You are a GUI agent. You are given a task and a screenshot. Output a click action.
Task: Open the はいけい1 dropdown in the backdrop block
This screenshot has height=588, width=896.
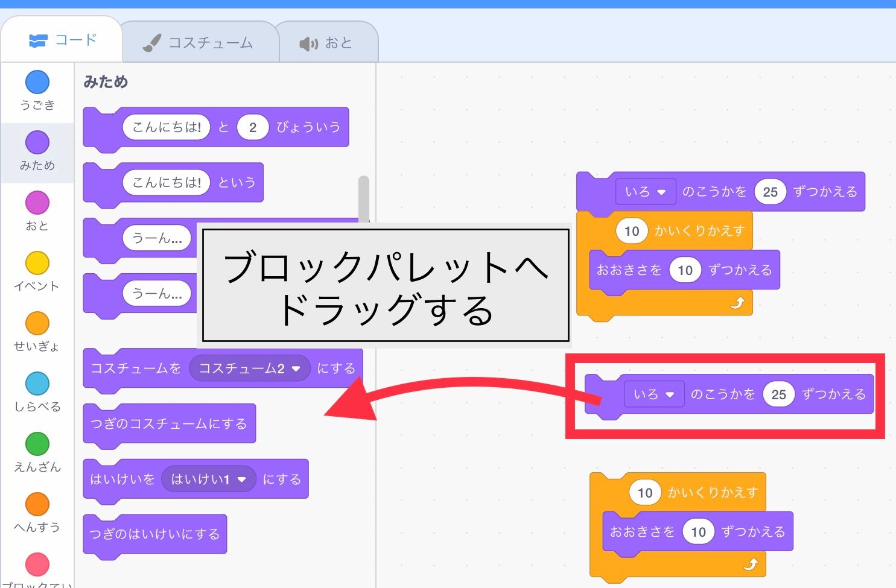point(208,479)
